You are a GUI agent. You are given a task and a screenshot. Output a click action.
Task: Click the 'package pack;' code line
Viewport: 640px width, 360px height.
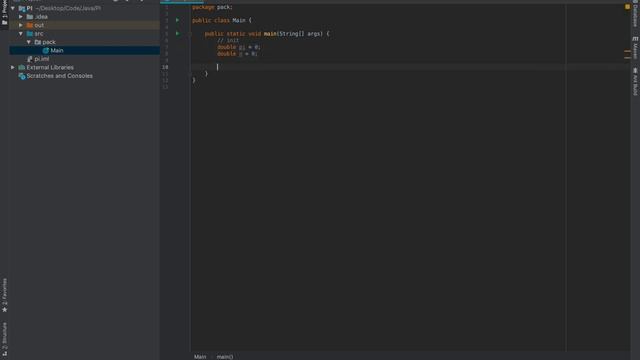[212, 7]
